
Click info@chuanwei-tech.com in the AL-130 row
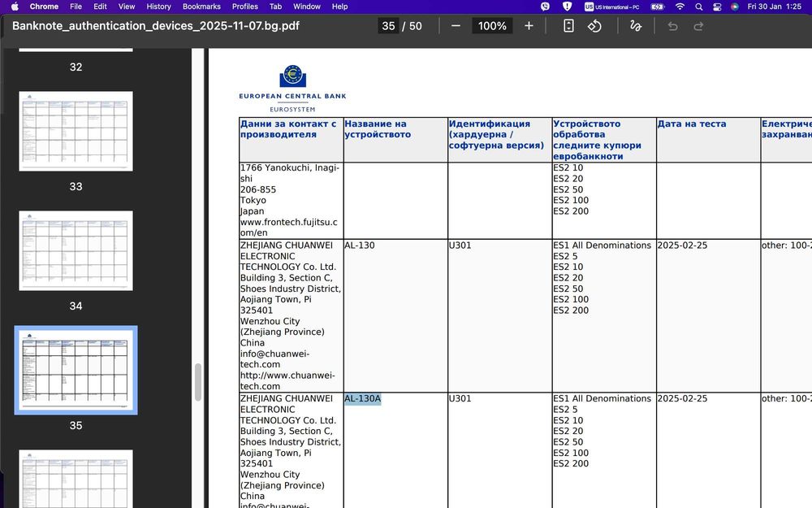(x=274, y=358)
